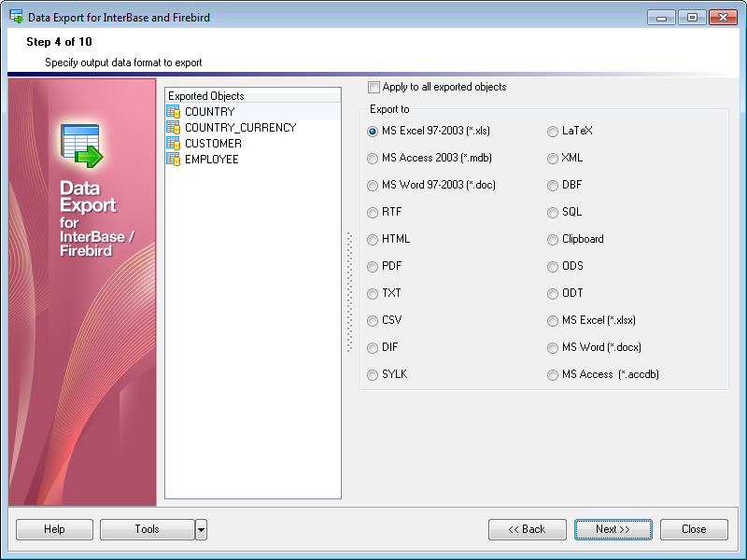Click the CUSTOMER table icon

pyautogui.click(x=174, y=144)
